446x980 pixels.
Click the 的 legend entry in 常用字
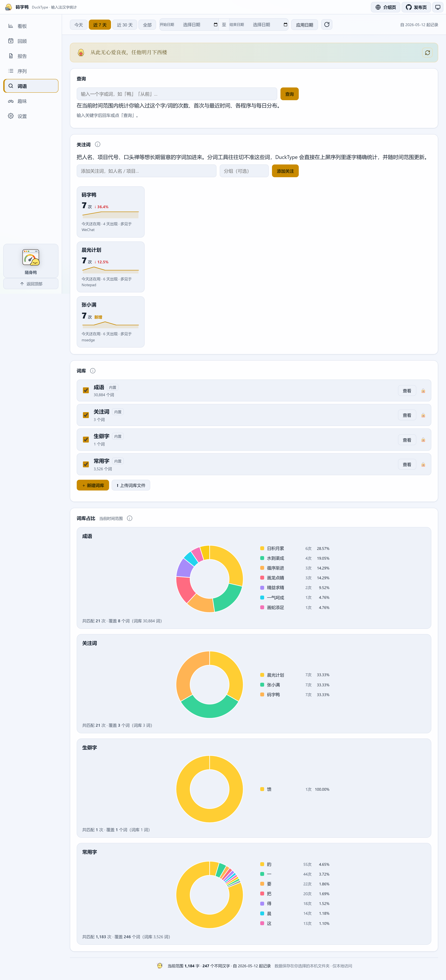(x=295, y=864)
